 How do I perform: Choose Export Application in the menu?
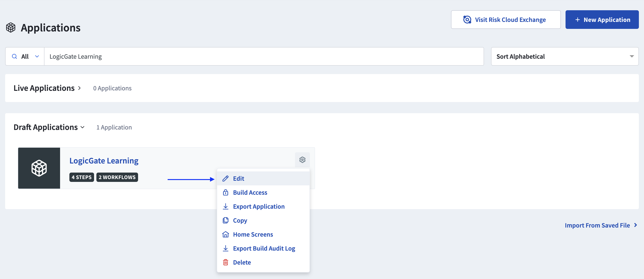point(263,207)
